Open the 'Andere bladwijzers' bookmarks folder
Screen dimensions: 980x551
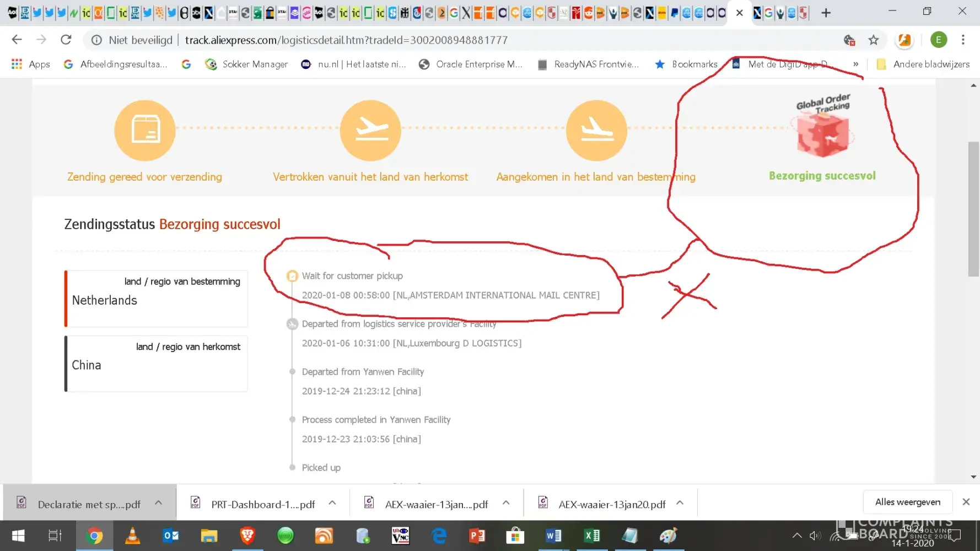[923, 64]
